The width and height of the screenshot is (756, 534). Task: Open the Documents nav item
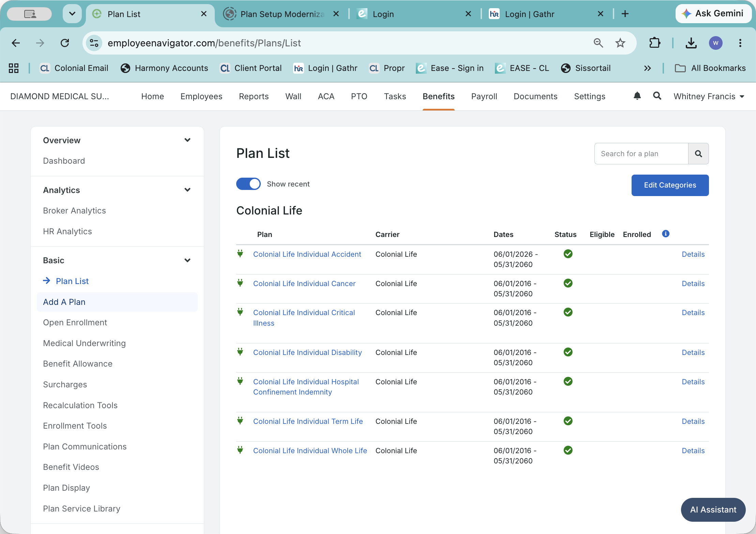click(x=535, y=97)
